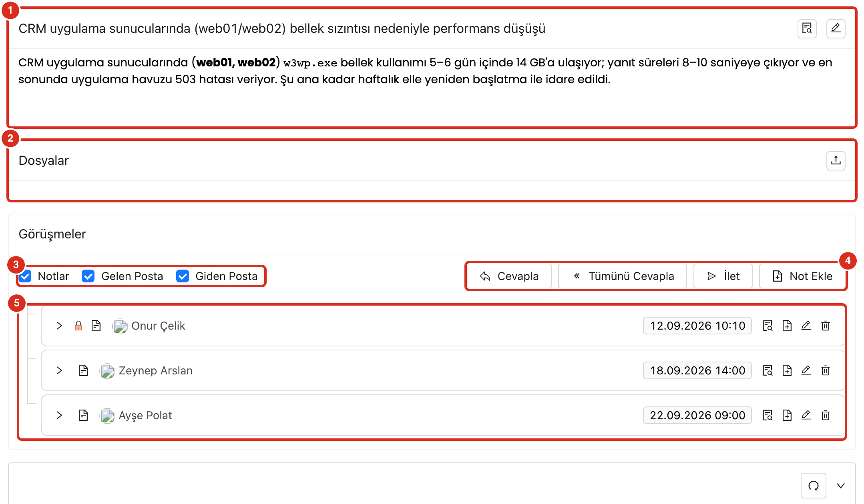Expand the bottom panel with the chevron

click(841, 486)
